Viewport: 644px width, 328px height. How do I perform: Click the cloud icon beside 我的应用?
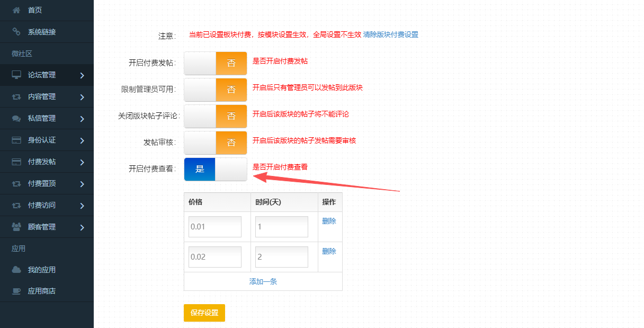pos(16,270)
